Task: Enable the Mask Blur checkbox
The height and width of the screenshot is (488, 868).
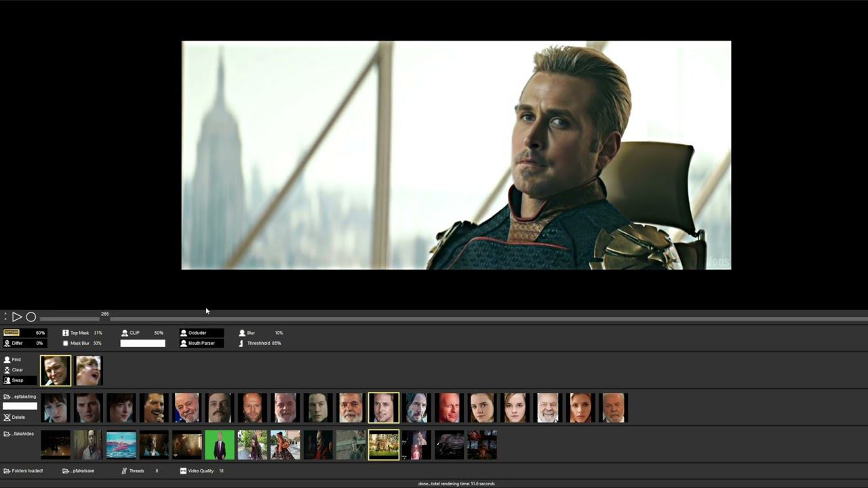Action: 66,343
